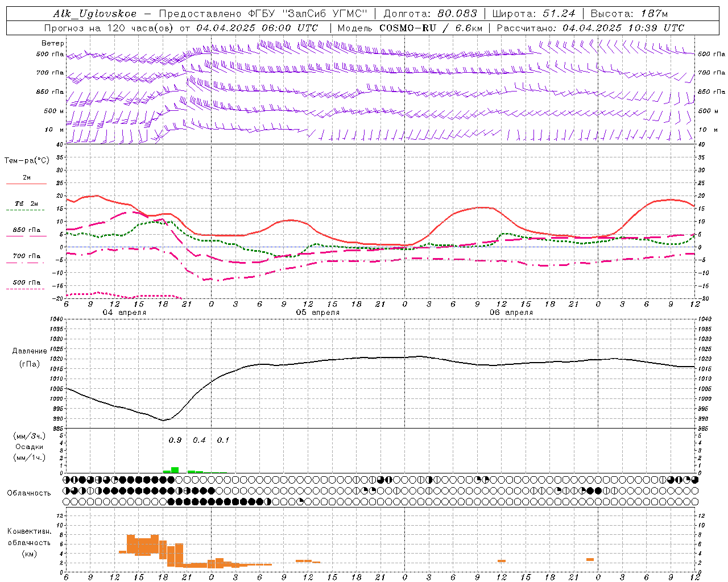The height and width of the screenshot is (582, 728).
Task: Click the 04 апреля date label
Action: point(124,313)
